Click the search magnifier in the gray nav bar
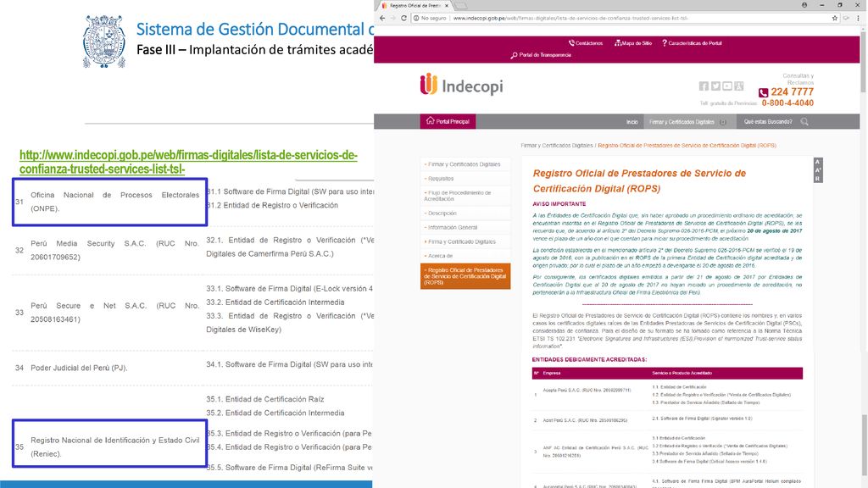The image size is (868, 488). [804, 122]
